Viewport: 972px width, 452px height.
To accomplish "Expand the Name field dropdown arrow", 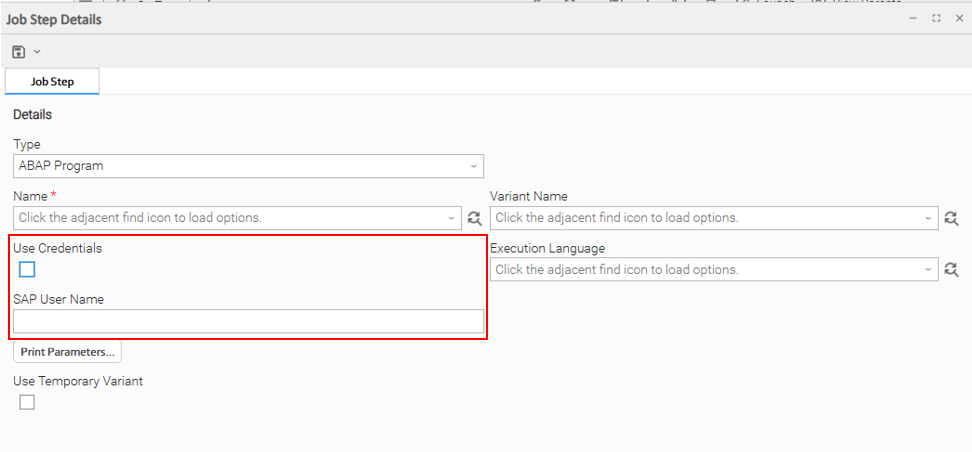I will (x=453, y=218).
